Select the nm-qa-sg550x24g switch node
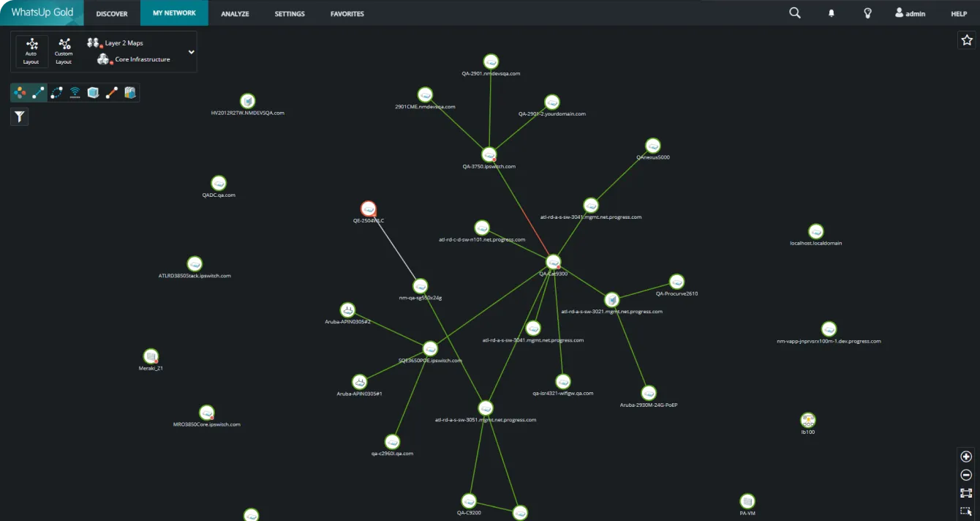The width and height of the screenshot is (980, 521). 420,285
